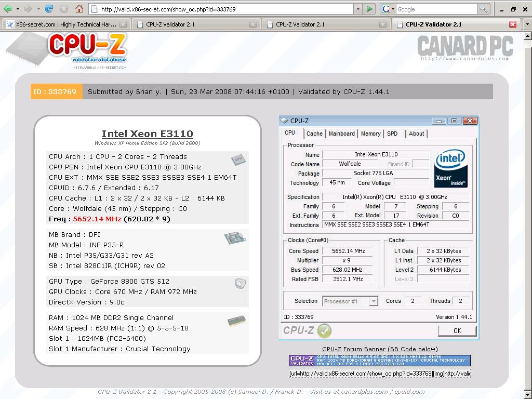The width and height of the screenshot is (532, 399).
Task: Click the Intel Xeon E3110 heading link
Action: coord(147,134)
